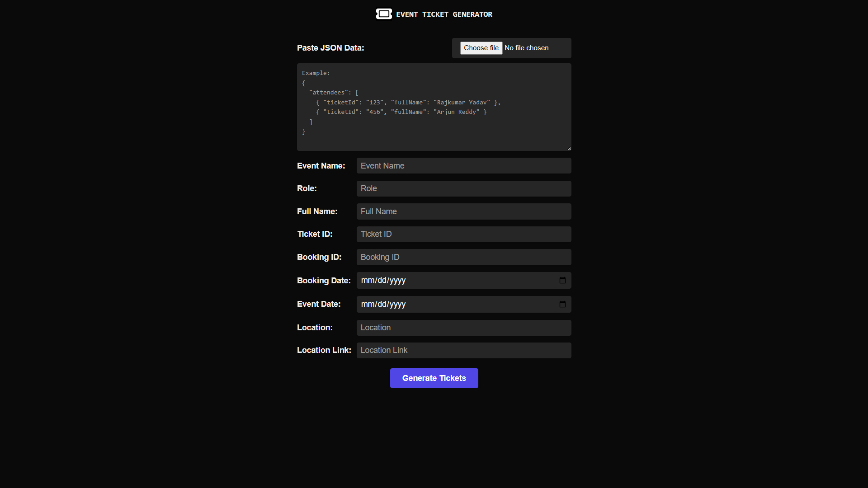Click the Paste JSON Data label
The width and height of the screenshot is (868, 488).
point(330,48)
